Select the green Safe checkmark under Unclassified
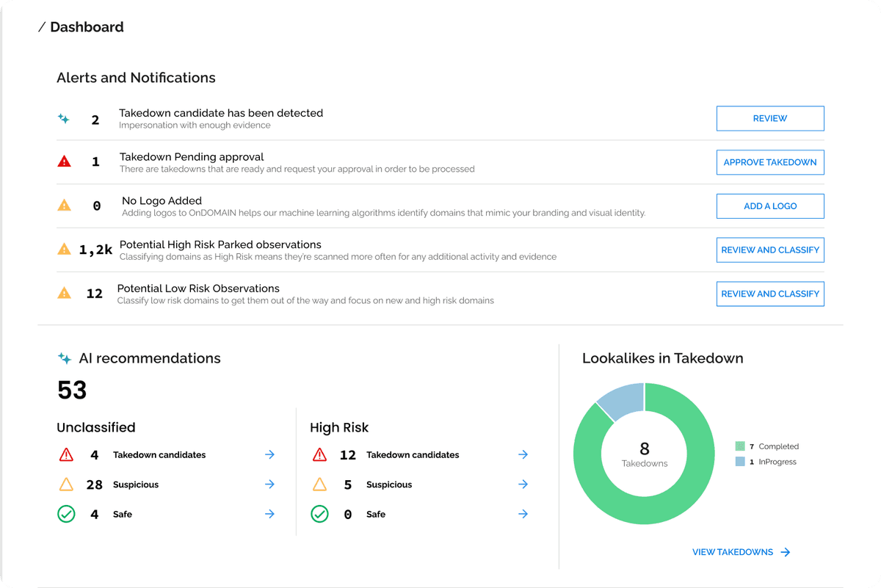 click(66, 514)
